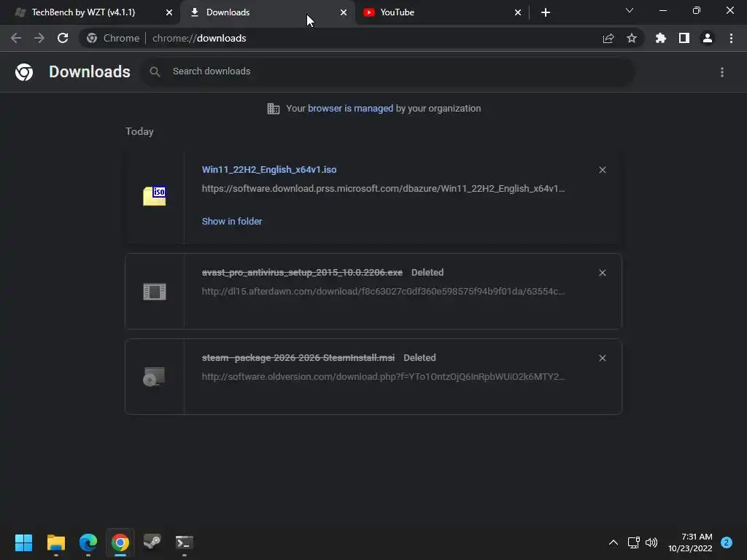
Task: Click the Chrome logo beside Downloads heading
Action: click(x=24, y=72)
